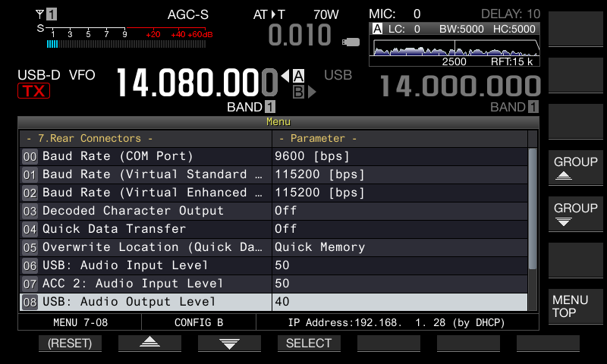
Task: Click the 50 value for ACC 2: Audio Input Level
Action: [281, 284]
